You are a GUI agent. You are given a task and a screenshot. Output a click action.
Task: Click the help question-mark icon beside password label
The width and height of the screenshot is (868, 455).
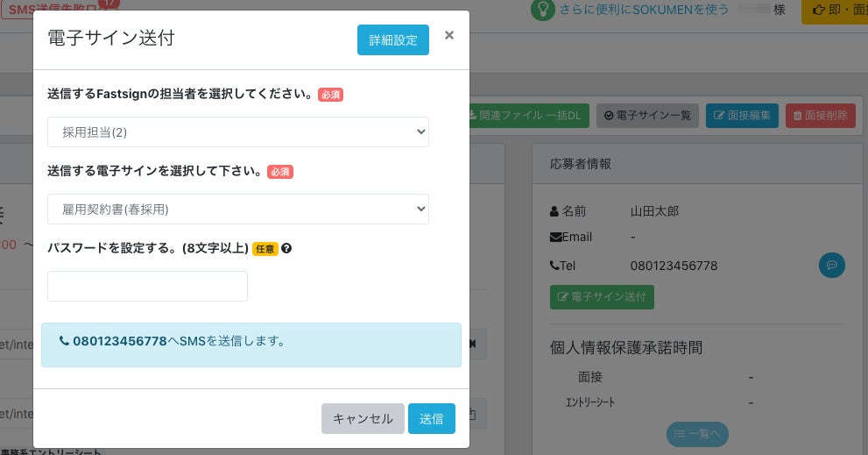286,249
